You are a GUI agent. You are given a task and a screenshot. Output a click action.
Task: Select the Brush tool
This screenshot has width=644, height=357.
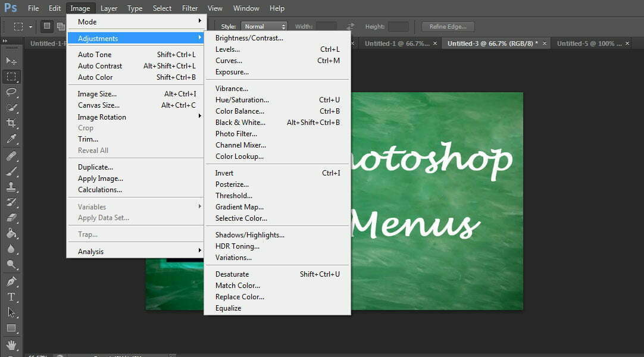point(11,171)
